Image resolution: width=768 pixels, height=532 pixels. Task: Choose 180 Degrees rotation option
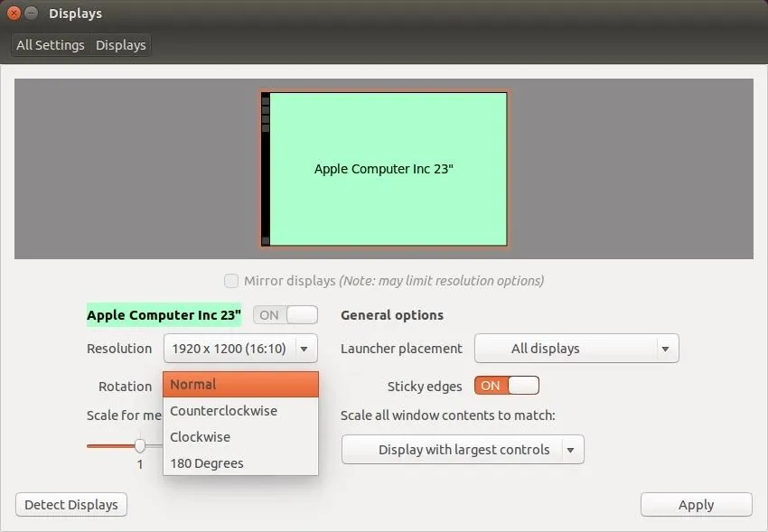tap(240, 463)
